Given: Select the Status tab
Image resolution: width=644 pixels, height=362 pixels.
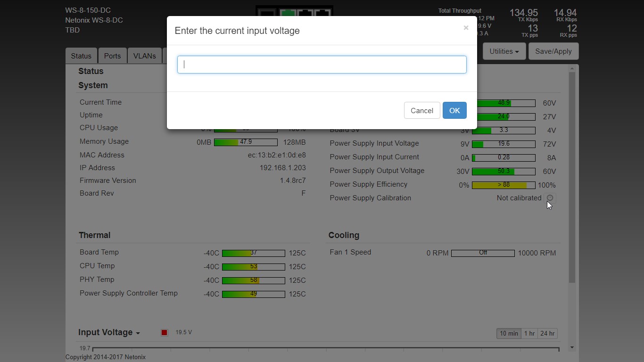Looking at the screenshot, I should coord(81,56).
